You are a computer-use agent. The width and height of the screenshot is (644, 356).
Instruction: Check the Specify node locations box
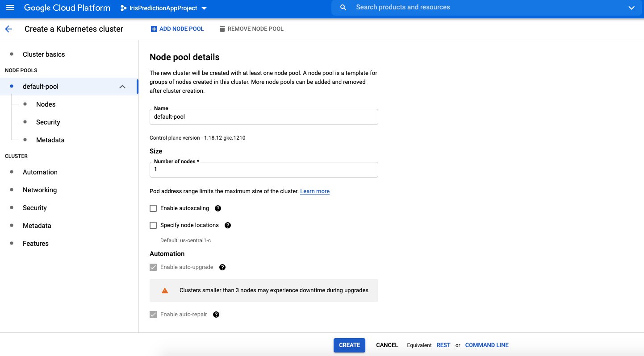[153, 225]
